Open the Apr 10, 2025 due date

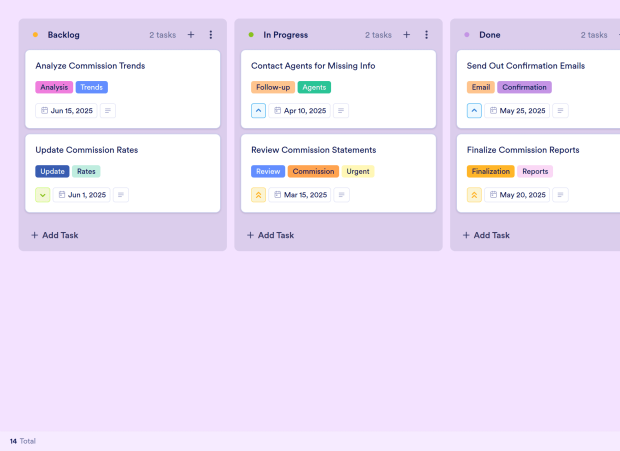coord(300,111)
